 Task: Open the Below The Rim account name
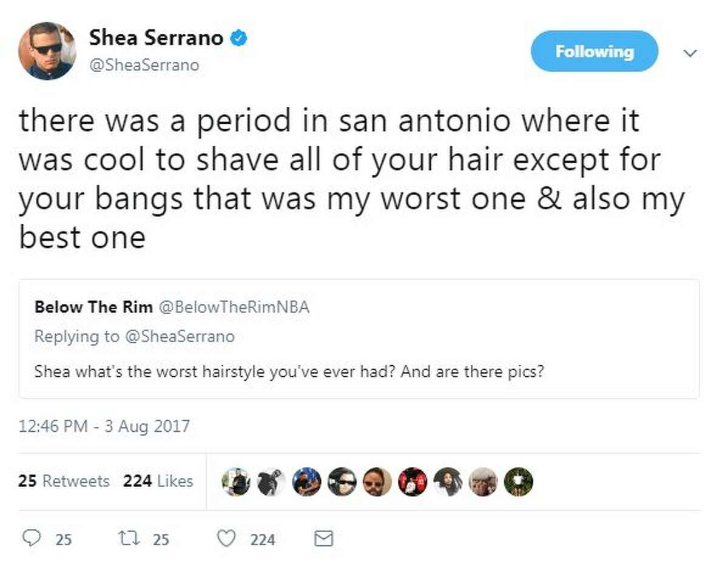coord(93,307)
